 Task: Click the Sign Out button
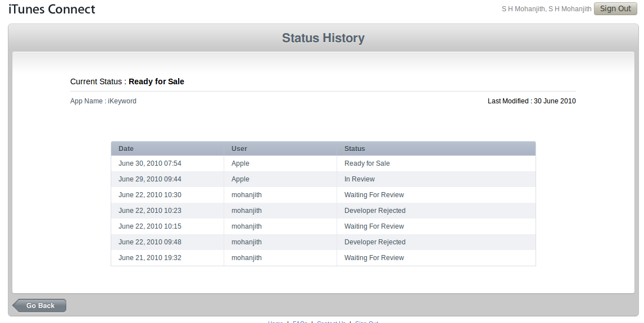(615, 8)
